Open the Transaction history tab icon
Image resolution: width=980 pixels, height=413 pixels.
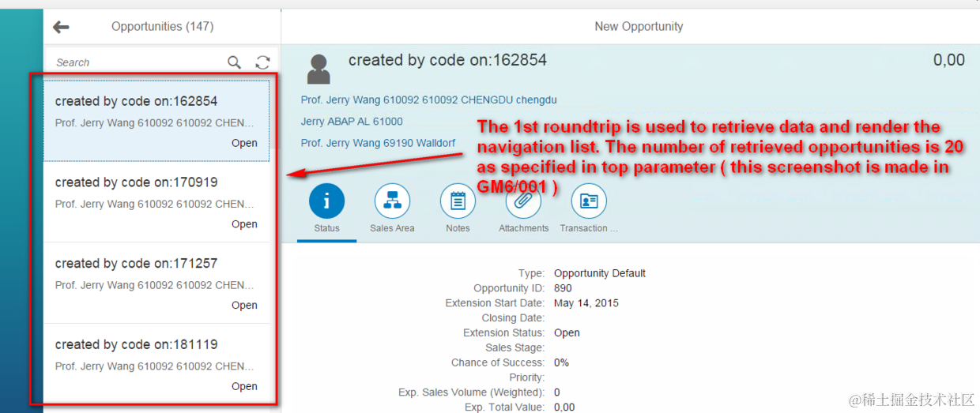pyautogui.click(x=589, y=201)
